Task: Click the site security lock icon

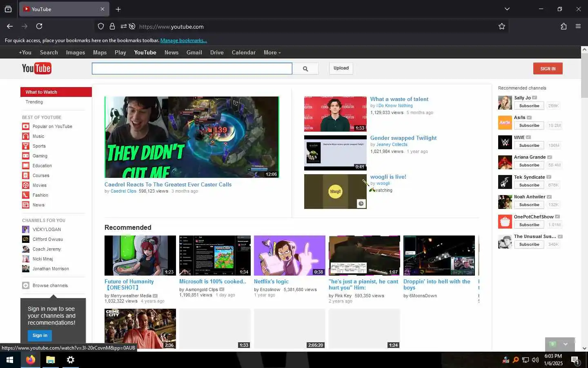Action: point(112,26)
